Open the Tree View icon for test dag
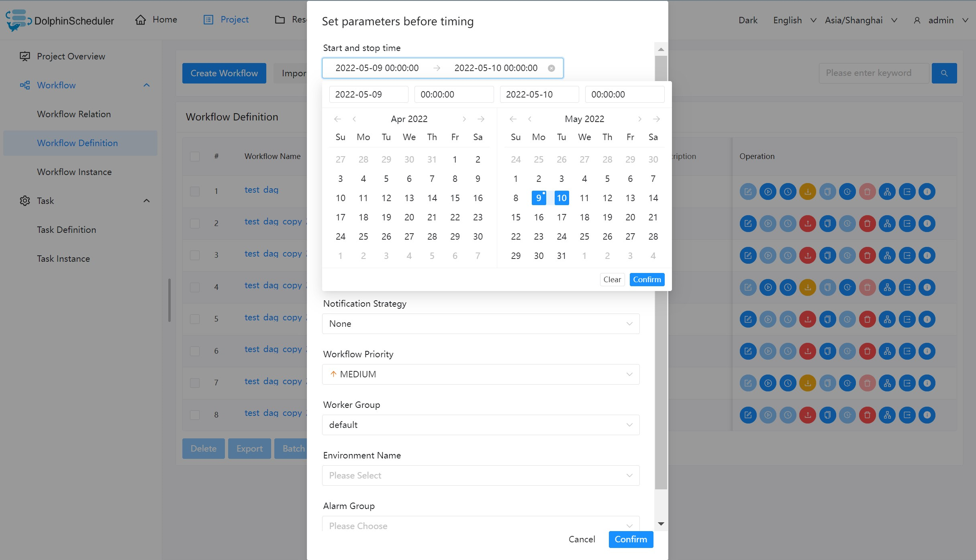 [x=888, y=191]
